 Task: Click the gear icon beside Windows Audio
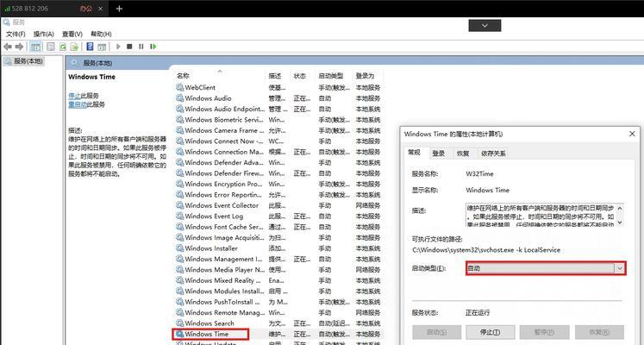pyautogui.click(x=179, y=98)
